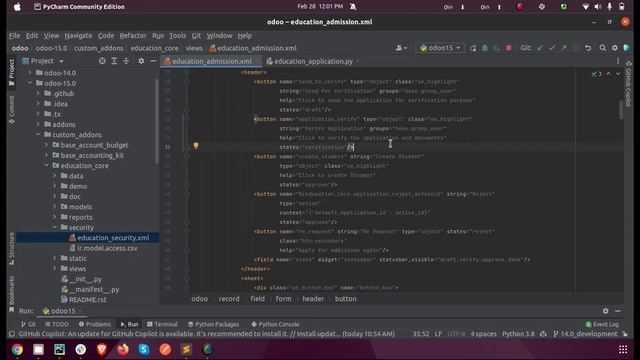Click the Python 3.8 interpreter widget

[x=518, y=334]
